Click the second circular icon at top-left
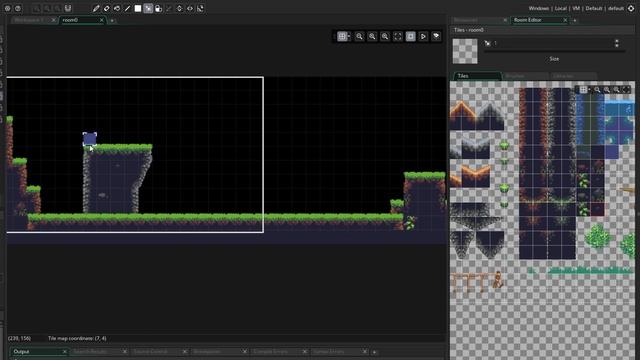This screenshot has height=360, width=640. tap(18, 8)
